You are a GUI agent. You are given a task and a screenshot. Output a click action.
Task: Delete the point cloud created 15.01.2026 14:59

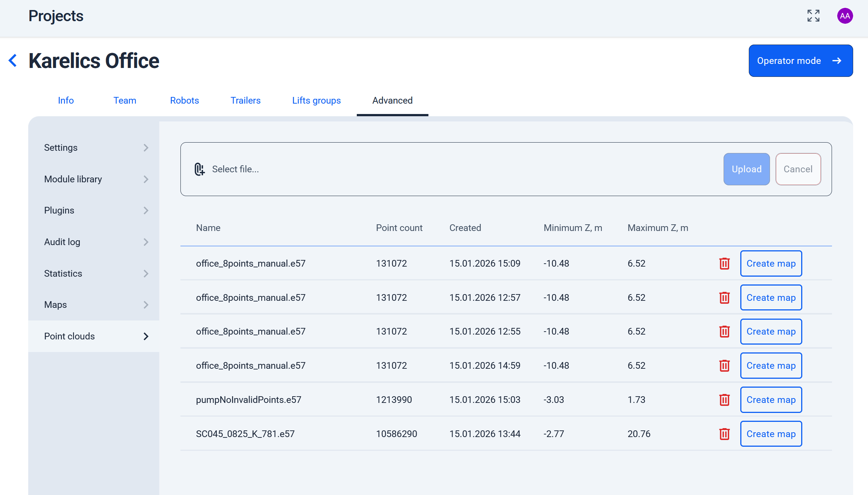[x=724, y=366]
